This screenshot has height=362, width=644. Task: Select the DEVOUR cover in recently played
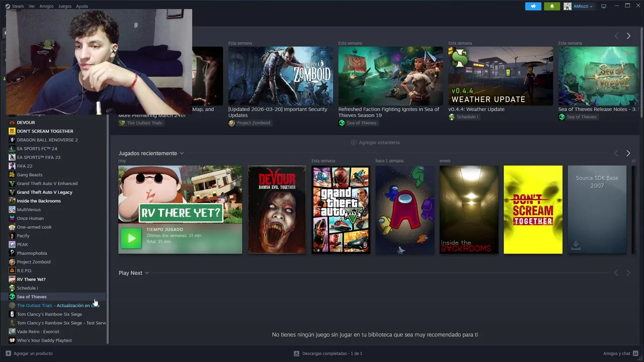pyautogui.click(x=276, y=210)
